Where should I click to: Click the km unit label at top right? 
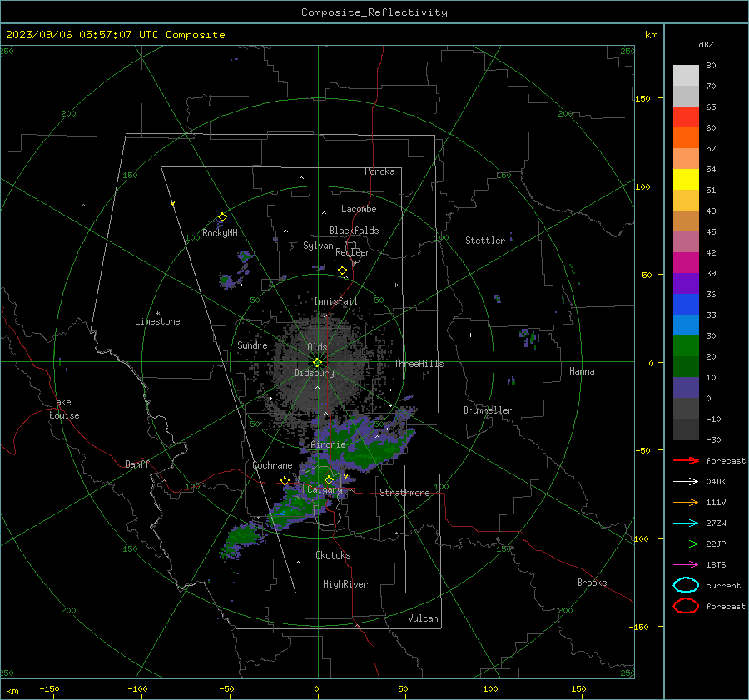pyautogui.click(x=651, y=35)
